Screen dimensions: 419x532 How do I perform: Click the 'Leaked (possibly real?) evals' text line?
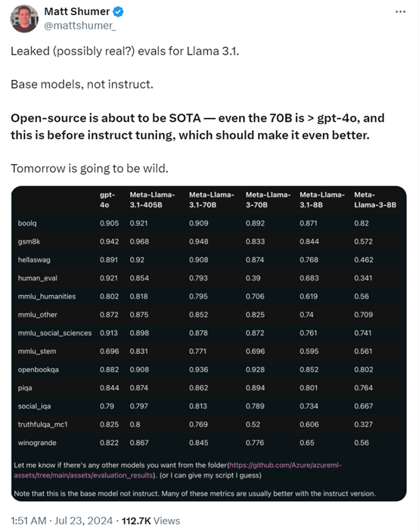(x=125, y=51)
